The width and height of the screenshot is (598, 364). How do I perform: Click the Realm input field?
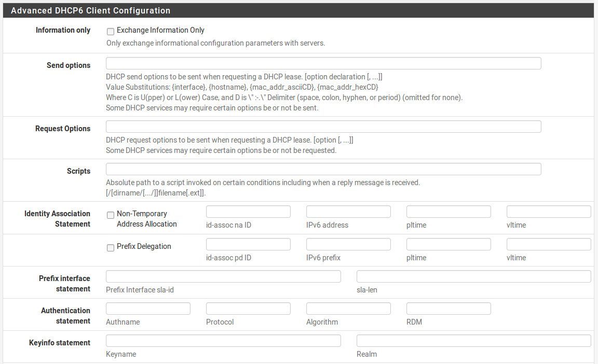point(473,341)
